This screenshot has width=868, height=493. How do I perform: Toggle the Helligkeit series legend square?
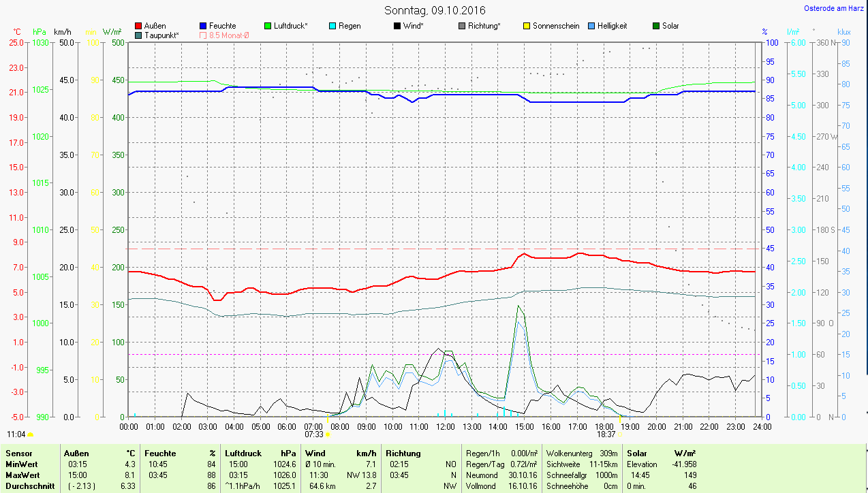click(591, 26)
